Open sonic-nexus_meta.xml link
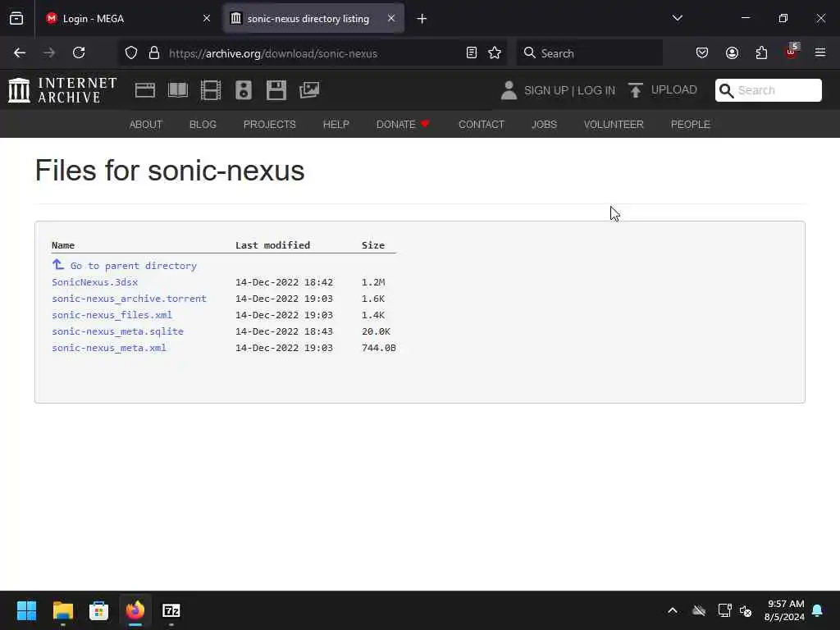Viewport: 840px width, 630px height. pyautogui.click(x=109, y=348)
